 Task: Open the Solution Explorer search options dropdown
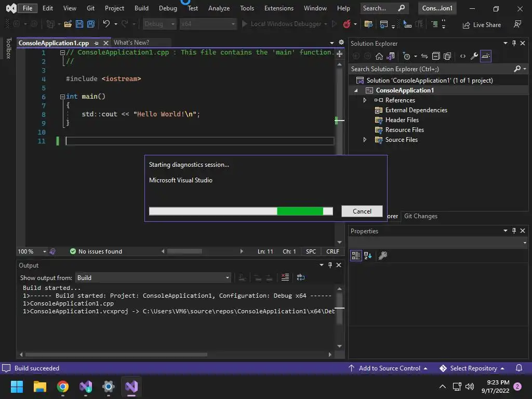coord(525,69)
